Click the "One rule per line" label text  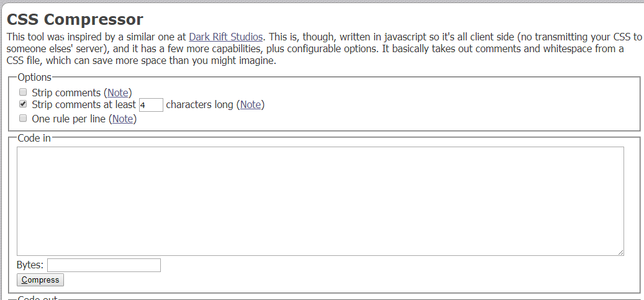point(69,119)
